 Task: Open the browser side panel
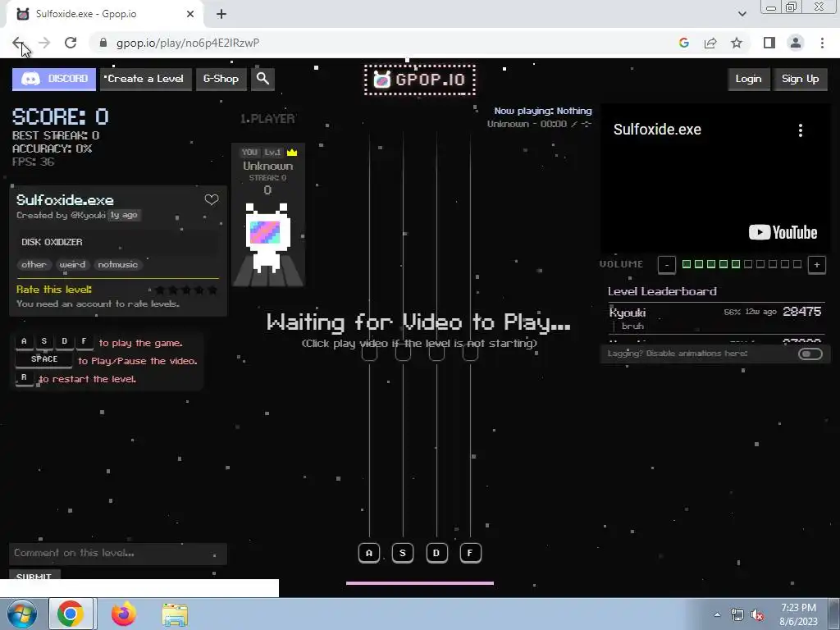coord(769,43)
